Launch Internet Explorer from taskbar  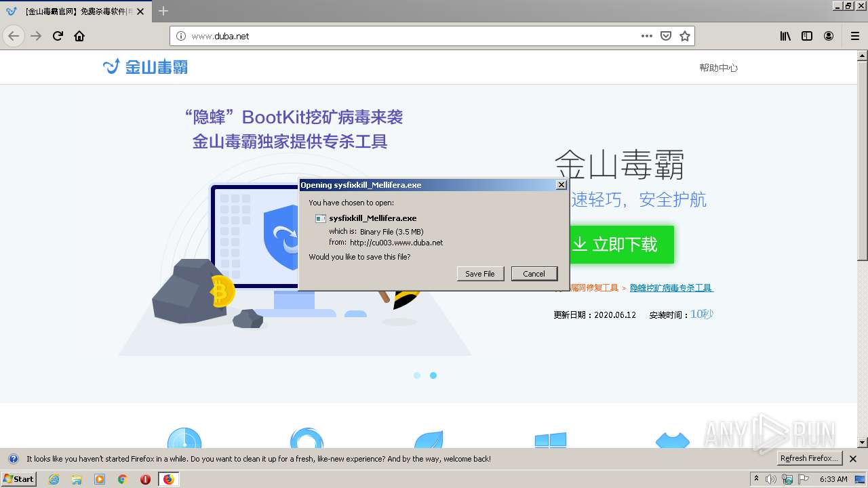[54, 479]
